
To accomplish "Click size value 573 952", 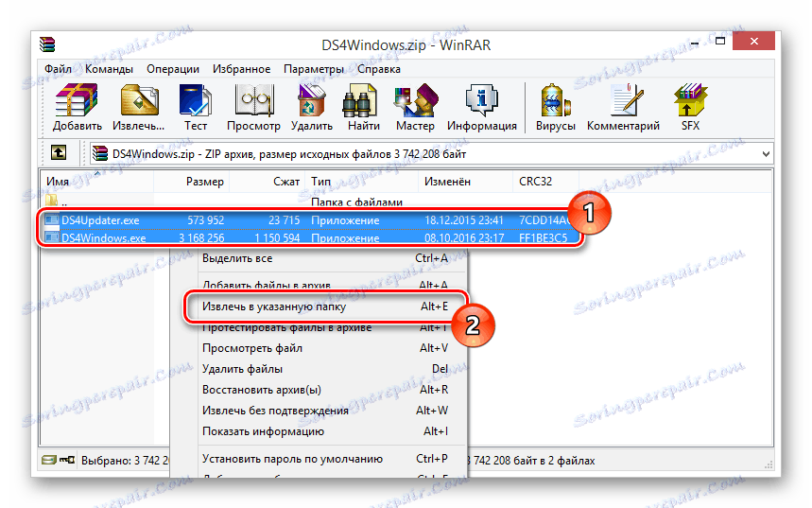I will (205, 220).
